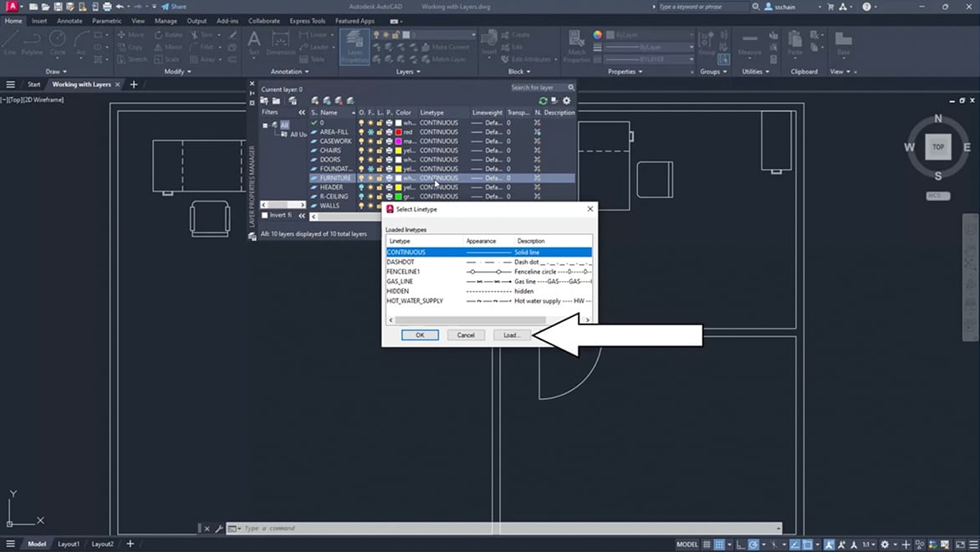Enable the Invert filter checkbox
980x552 pixels.
click(x=265, y=216)
